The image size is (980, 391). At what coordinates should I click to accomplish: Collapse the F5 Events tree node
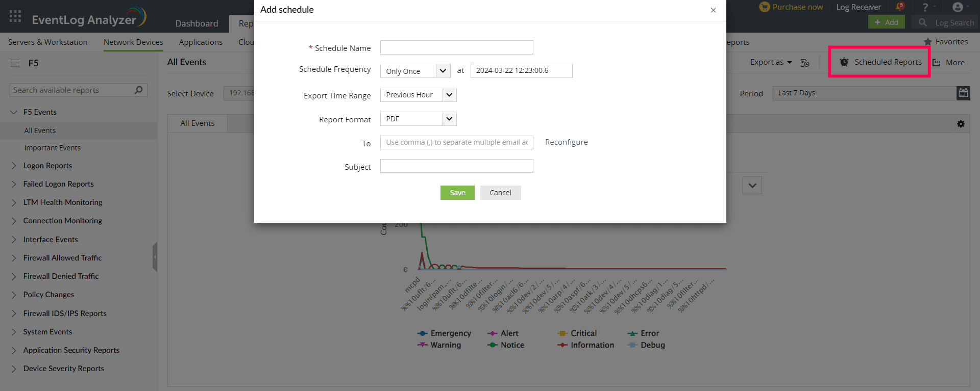(x=14, y=112)
